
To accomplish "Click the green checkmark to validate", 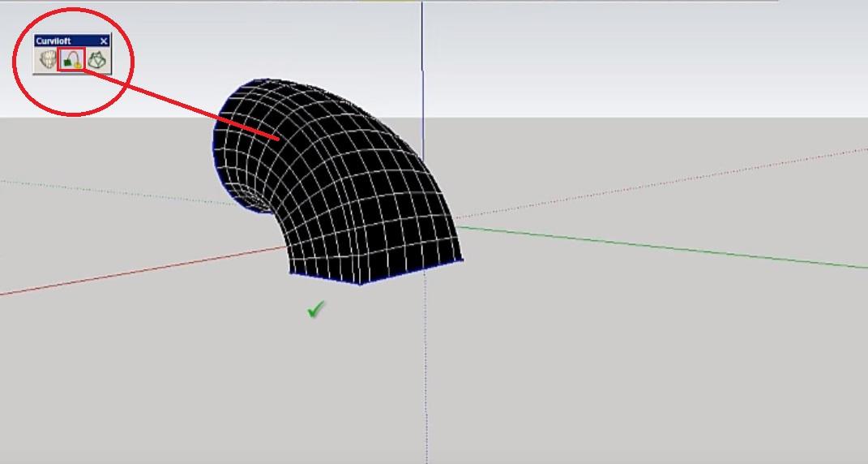I will [x=316, y=309].
